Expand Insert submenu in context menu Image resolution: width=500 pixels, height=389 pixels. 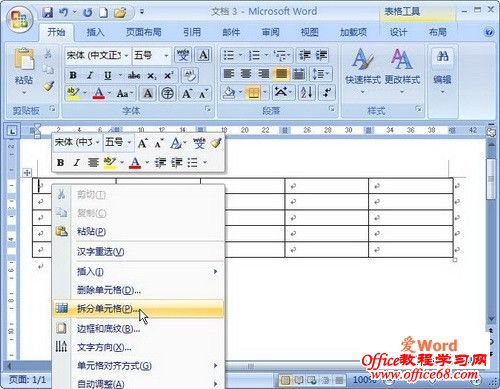138,272
